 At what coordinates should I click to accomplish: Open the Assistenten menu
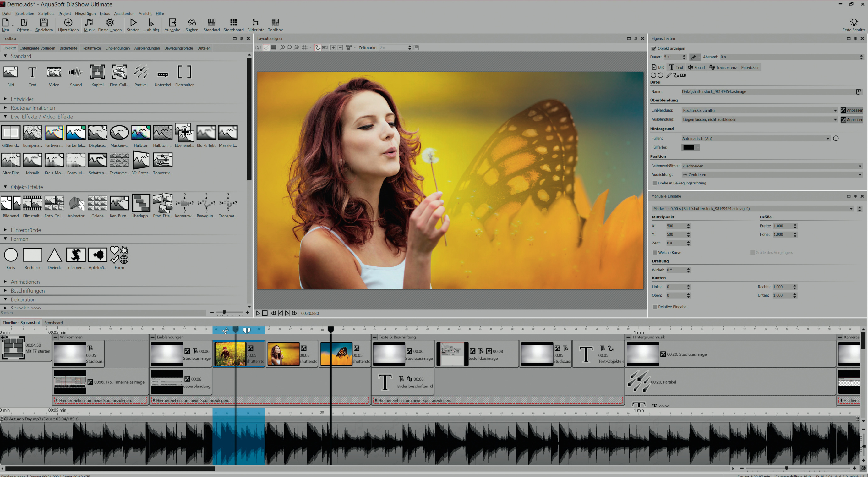pos(124,14)
